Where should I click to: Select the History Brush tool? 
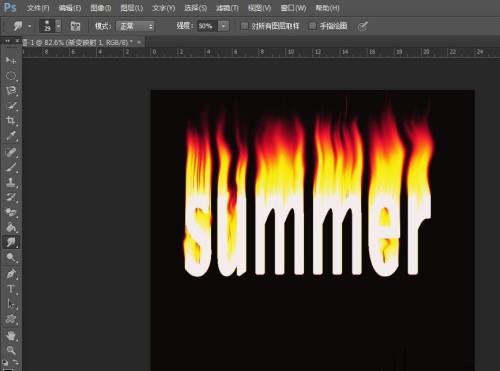coord(11,197)
